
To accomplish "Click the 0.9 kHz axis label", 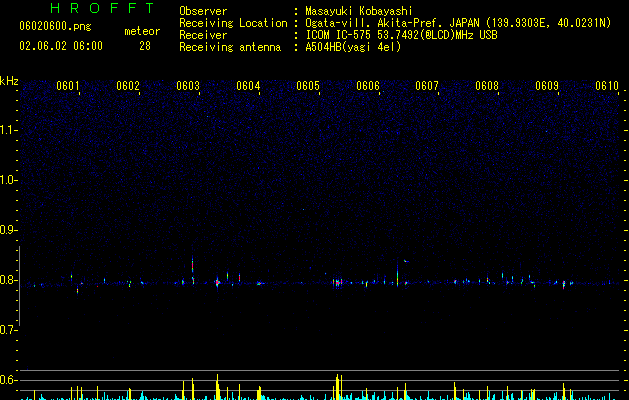I will 8,230.
